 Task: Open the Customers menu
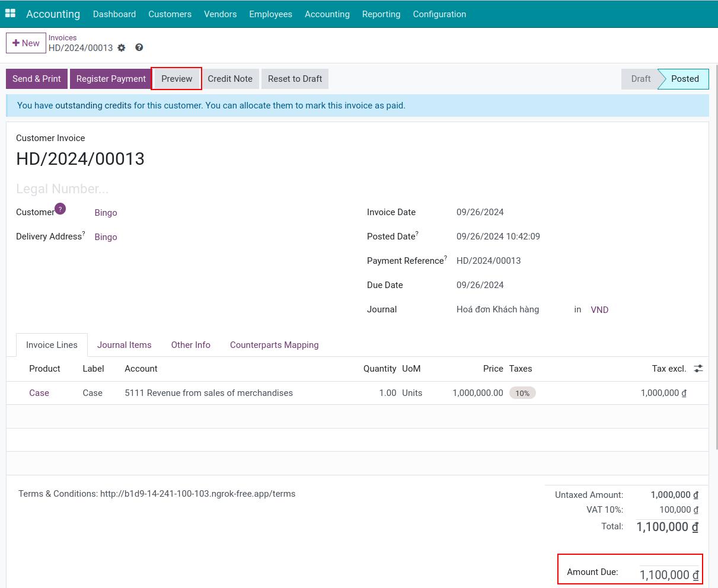[170, 14]
